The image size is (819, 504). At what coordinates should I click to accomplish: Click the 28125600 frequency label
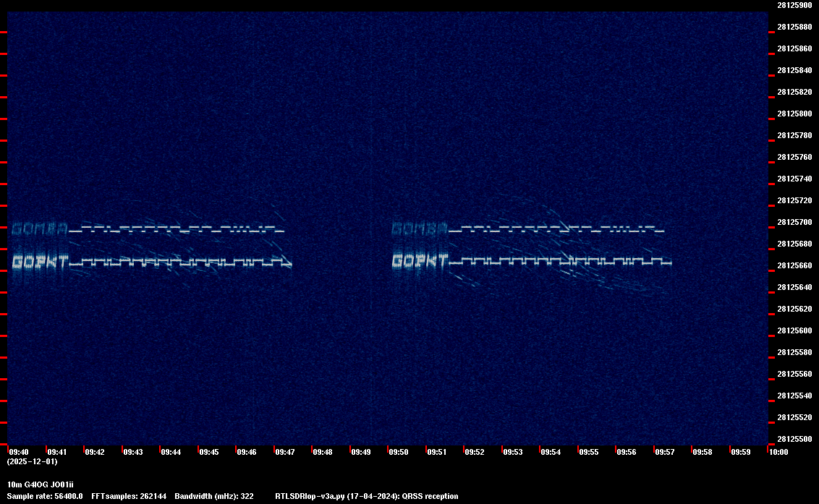795,330
